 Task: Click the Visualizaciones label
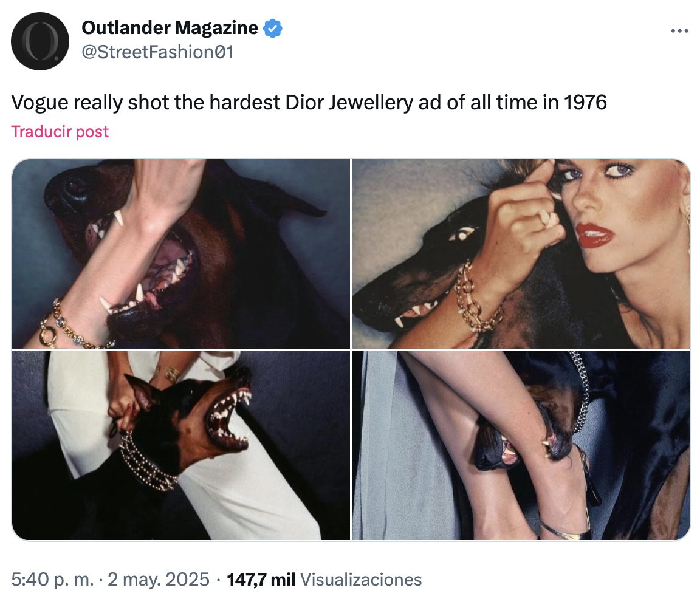point(361,580)
